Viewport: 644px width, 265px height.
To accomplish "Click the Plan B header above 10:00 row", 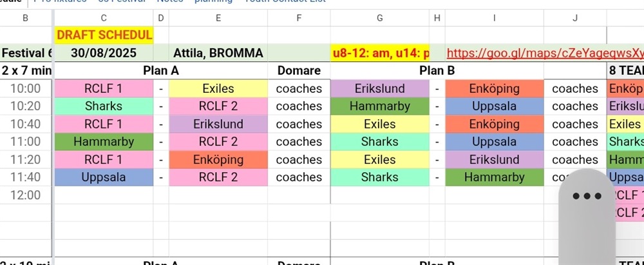I will coord(437,70).
